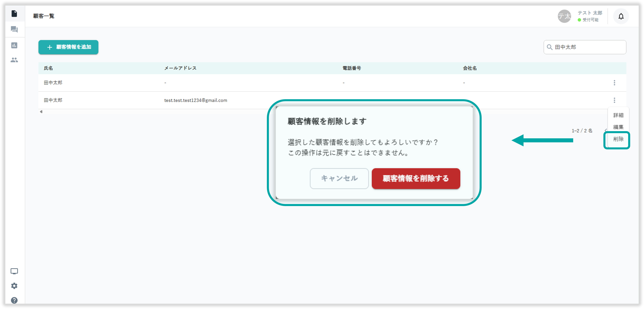Open the document page sidebar icon

coord(14,14)
